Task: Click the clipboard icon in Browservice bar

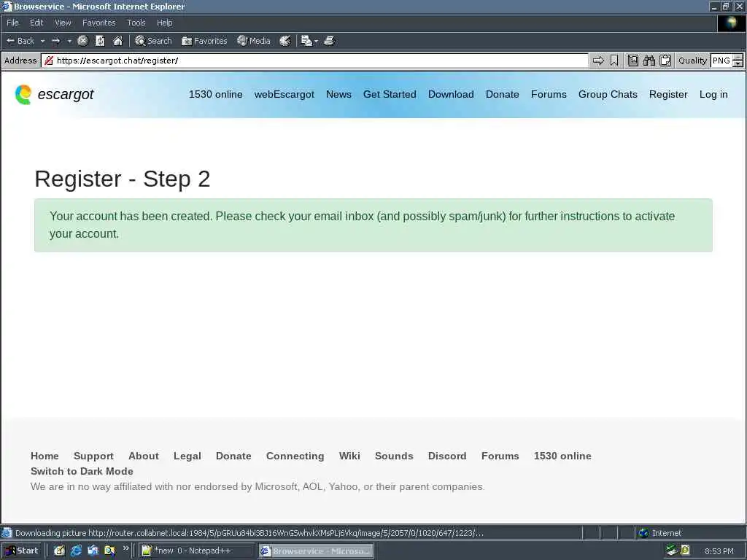Action: 665,61
